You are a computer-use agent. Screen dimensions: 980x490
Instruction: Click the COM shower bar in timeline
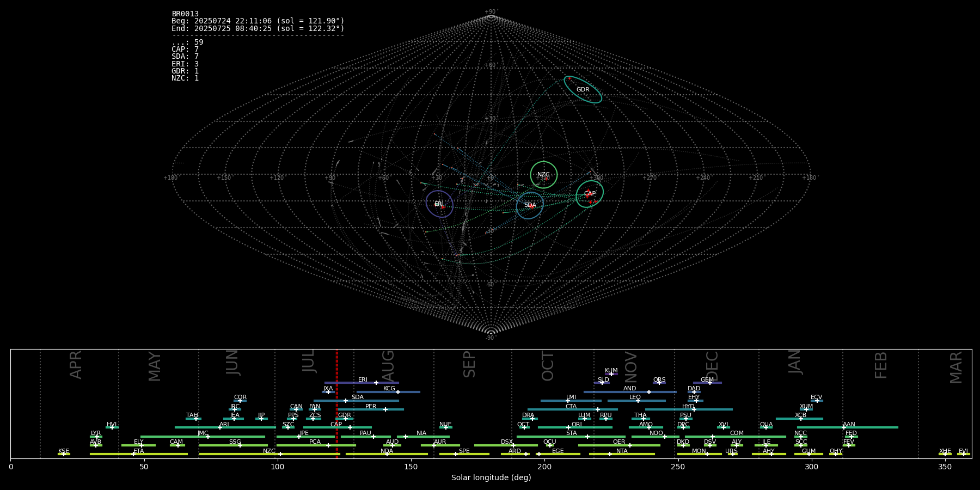[x=736, y=437]
